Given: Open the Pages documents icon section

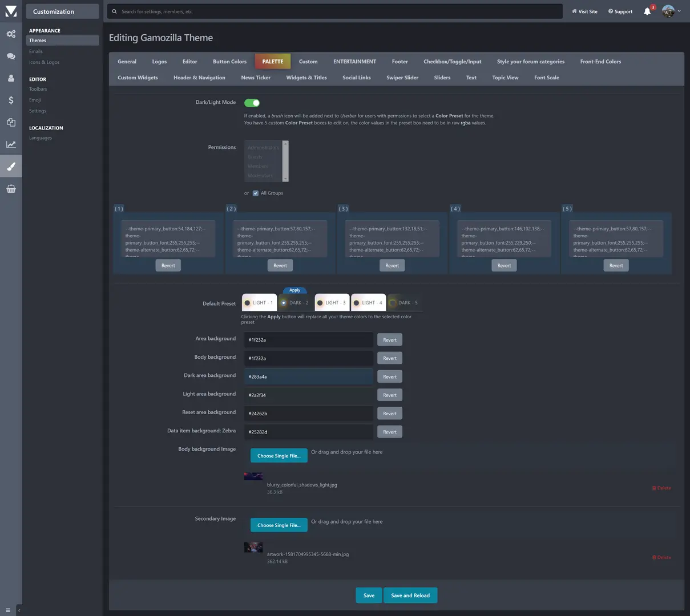Looking at the screenshot, I should [11, 122].
